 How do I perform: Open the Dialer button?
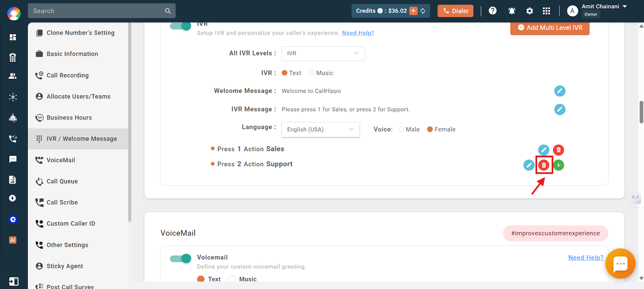coord(456,11)
